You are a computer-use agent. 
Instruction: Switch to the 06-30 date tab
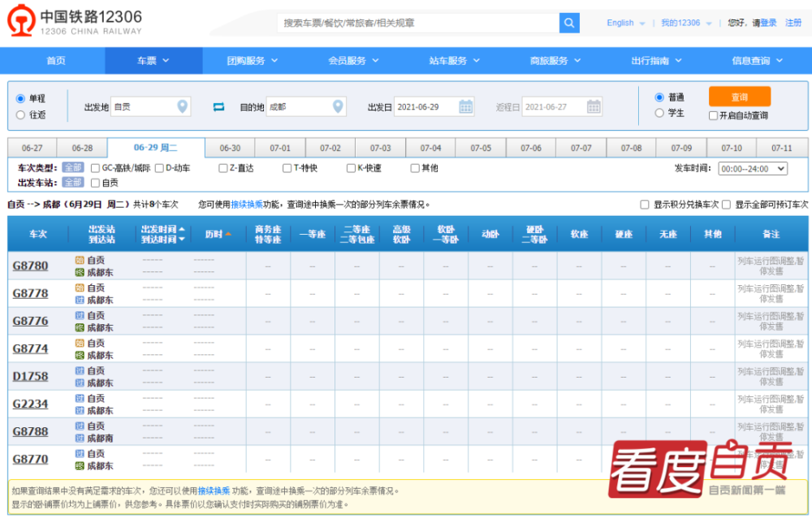click(x=230, y=148)
